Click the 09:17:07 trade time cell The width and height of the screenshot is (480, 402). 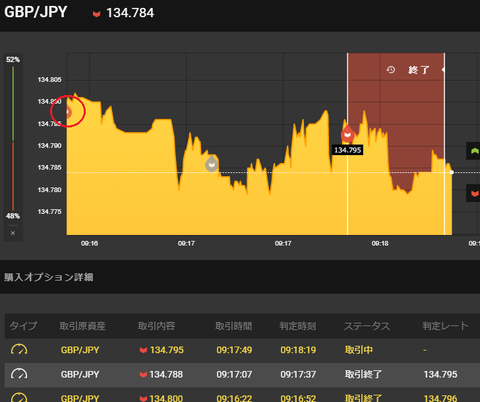234,374
